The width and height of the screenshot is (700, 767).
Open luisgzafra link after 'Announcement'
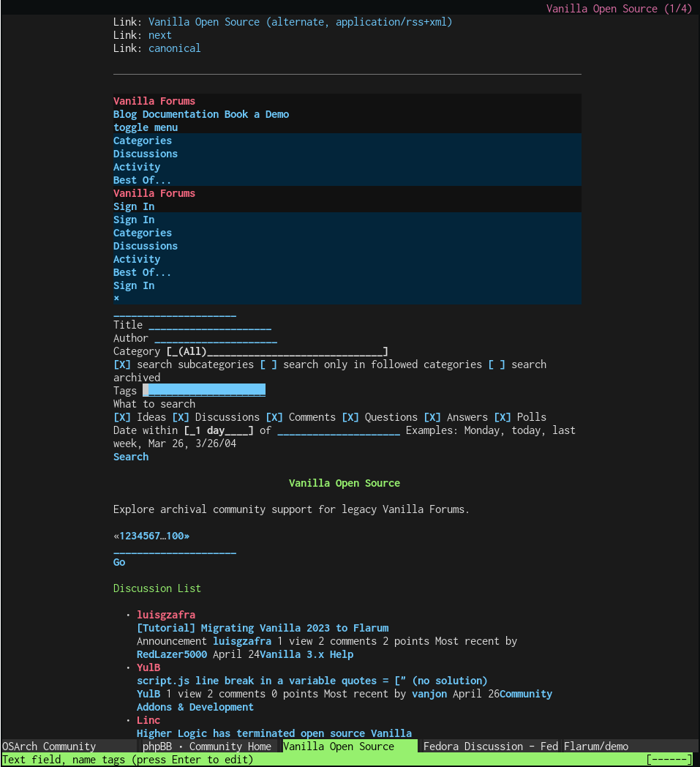[242, 641]
